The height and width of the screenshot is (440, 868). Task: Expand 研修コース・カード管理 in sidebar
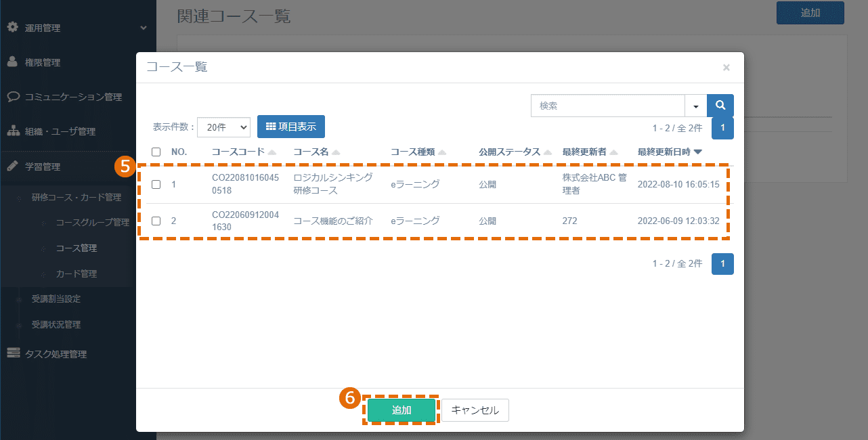[76, 198]
